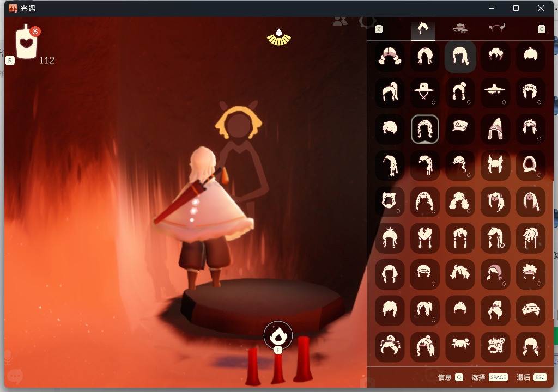Select wide-brim hat with chin strap
The width and height of the screenshot is (558, 392).
(424, 93)
